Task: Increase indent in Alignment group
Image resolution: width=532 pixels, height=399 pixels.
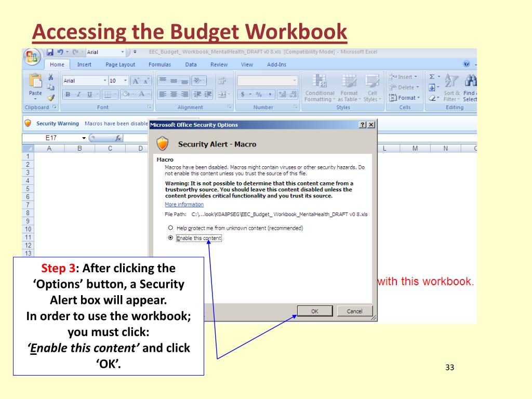Action: (208, 94)
